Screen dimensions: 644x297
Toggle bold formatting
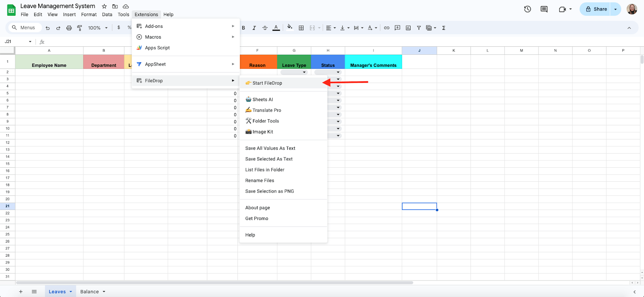(244, 28)
